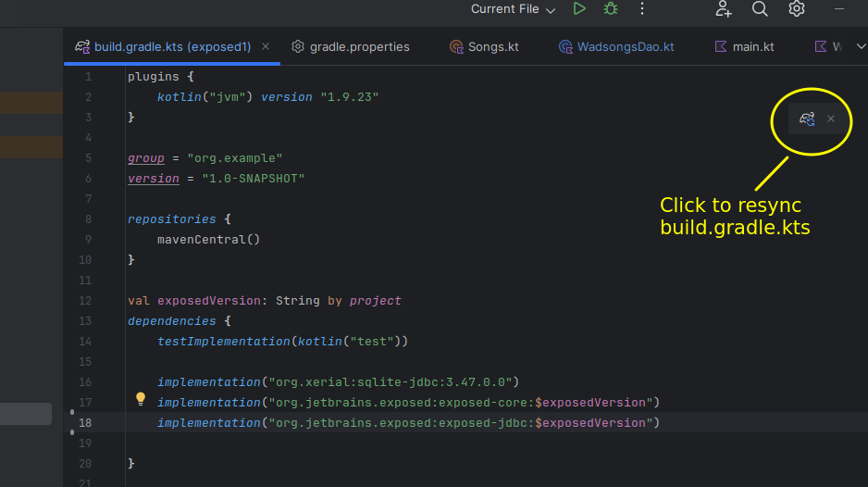Click the gear icon on gradle.properties tab
868x487 pixels.
click(298, 46)
